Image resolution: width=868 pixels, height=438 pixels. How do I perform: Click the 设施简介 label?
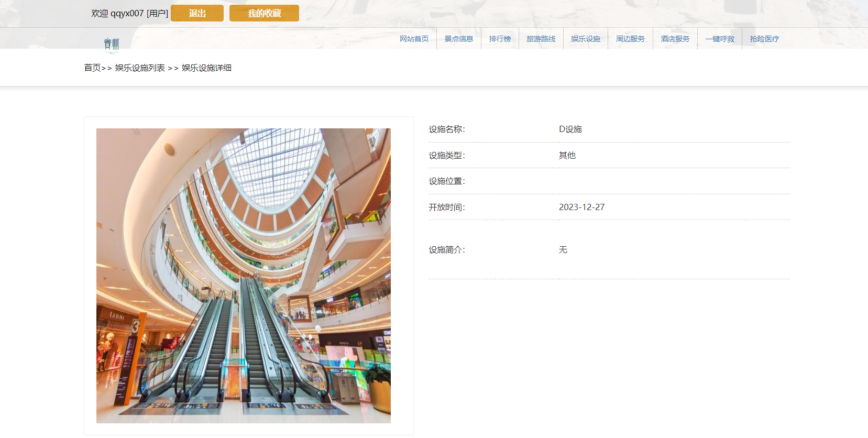click(447, 250)
